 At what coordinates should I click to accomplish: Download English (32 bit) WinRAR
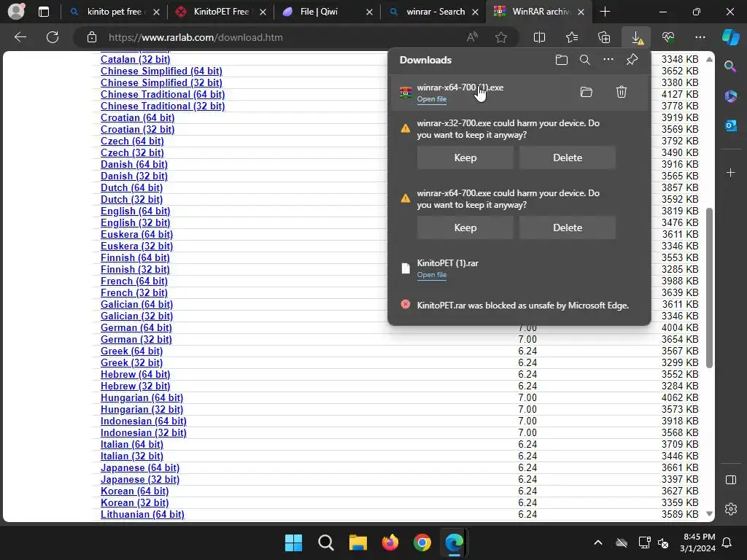click(135, 223)
